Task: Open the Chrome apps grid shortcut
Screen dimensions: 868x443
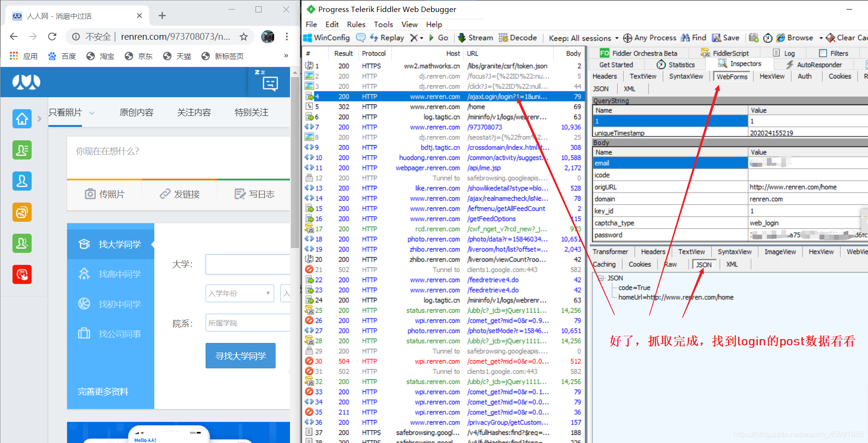Action: 14,56
